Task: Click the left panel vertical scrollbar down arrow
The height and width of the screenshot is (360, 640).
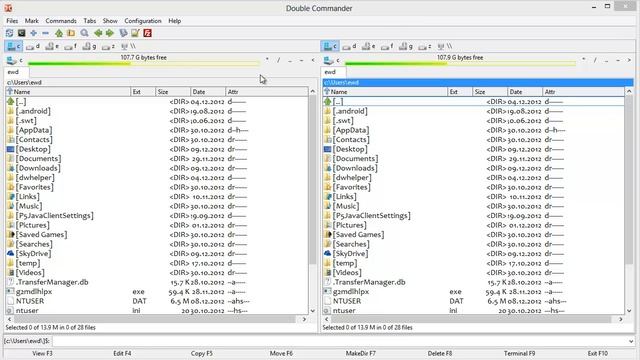Action: coord(313,311)
